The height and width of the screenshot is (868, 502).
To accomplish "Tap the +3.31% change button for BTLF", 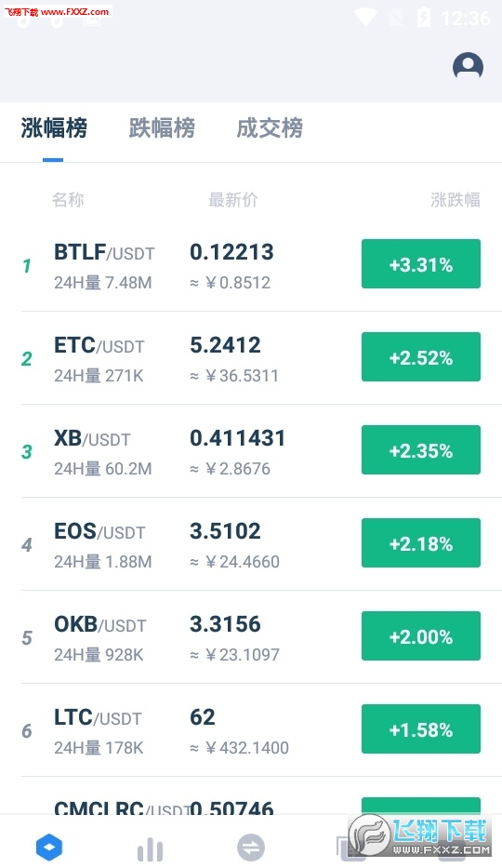I will [x=421, y=264].
